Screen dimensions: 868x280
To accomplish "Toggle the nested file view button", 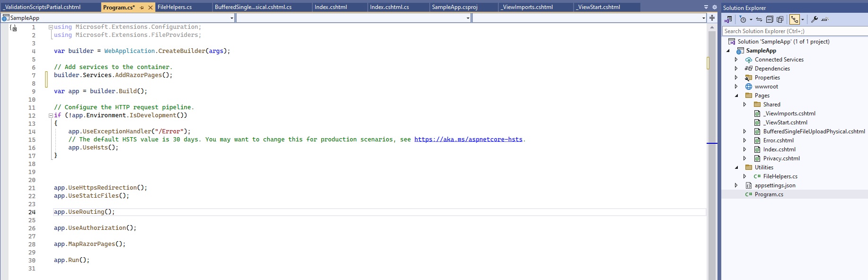I will click(794, 19).
